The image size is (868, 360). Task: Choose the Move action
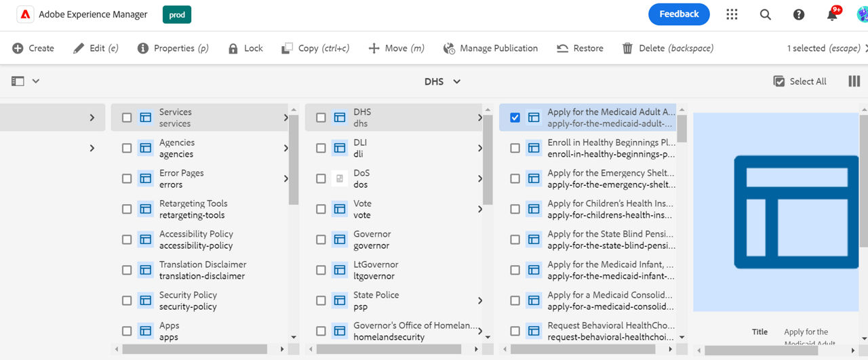click(396, 48)
